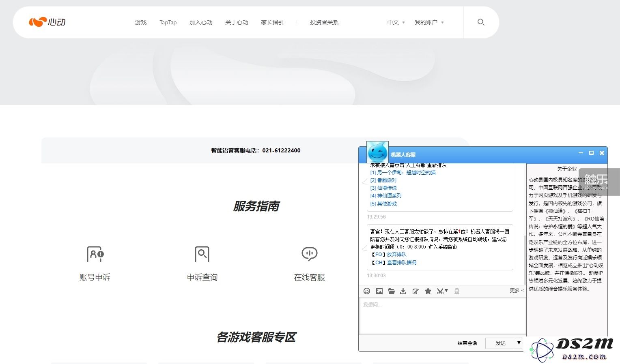
Task: Select the 关于企业 panel heading
Action: tap(567, 169)
